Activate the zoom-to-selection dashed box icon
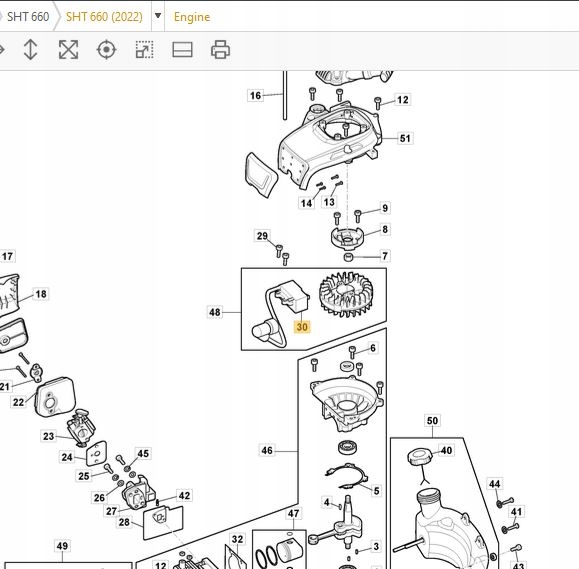Viewport: 579px width, 569px height. pyautogui.click(x=144, y=49)
